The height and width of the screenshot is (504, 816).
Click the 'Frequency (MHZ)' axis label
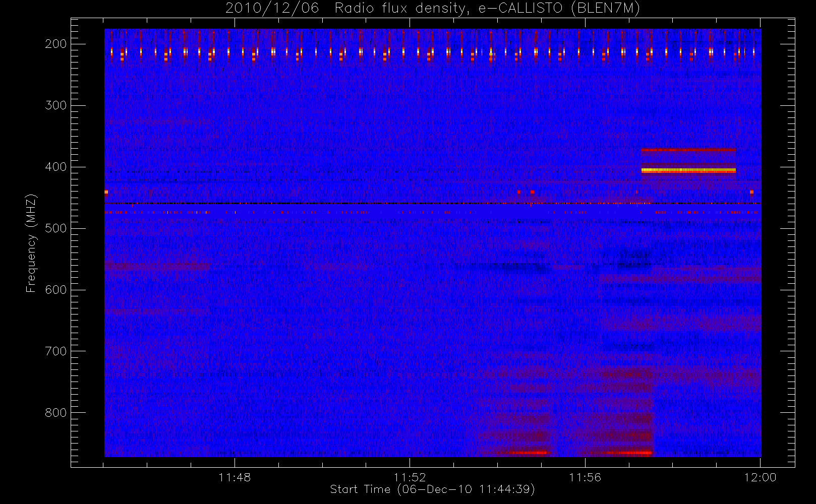(x=31, y=243)
